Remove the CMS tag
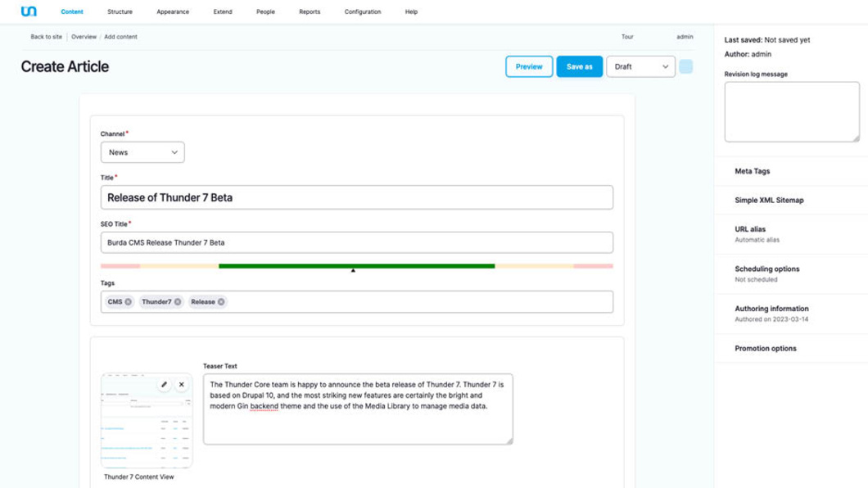This screenshot has height=488, width=868. tap(129, 302)
